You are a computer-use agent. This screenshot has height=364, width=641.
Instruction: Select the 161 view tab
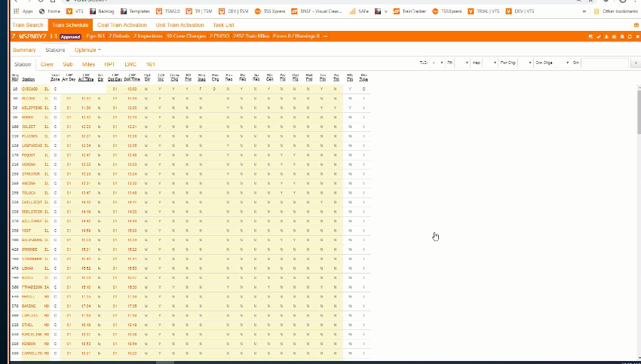[x=150, y=64]
